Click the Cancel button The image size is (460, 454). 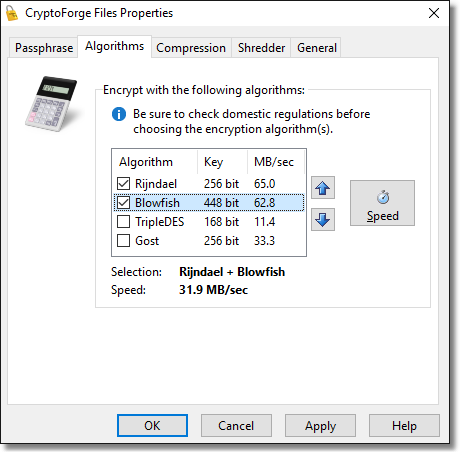click(x=236, y=426)
